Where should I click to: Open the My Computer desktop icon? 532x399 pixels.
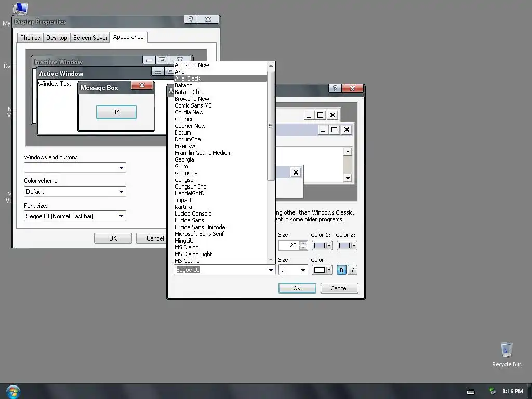coord(20,7)
